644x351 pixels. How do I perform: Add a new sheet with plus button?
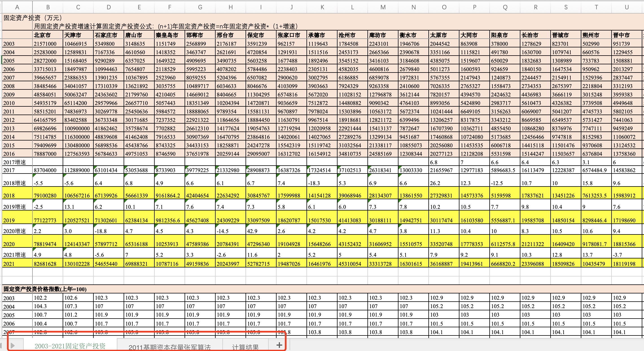(x=279, y=345)
